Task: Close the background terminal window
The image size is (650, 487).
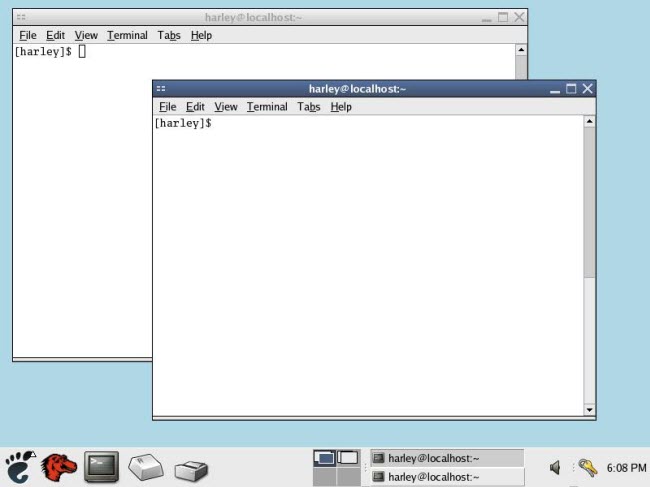Action: 519,17
